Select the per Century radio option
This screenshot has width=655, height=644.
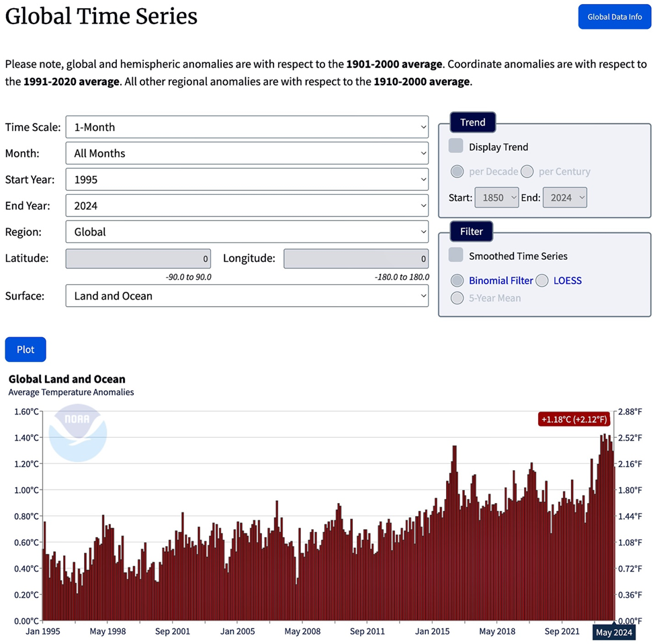[527, 171]
